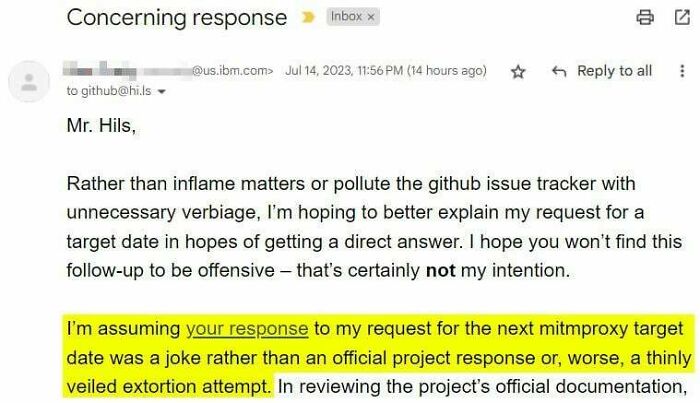This screenshot has width=700, height=403.
Task: Click the 'to github@hi.ls' recipient text
Action: pos(109,91)
